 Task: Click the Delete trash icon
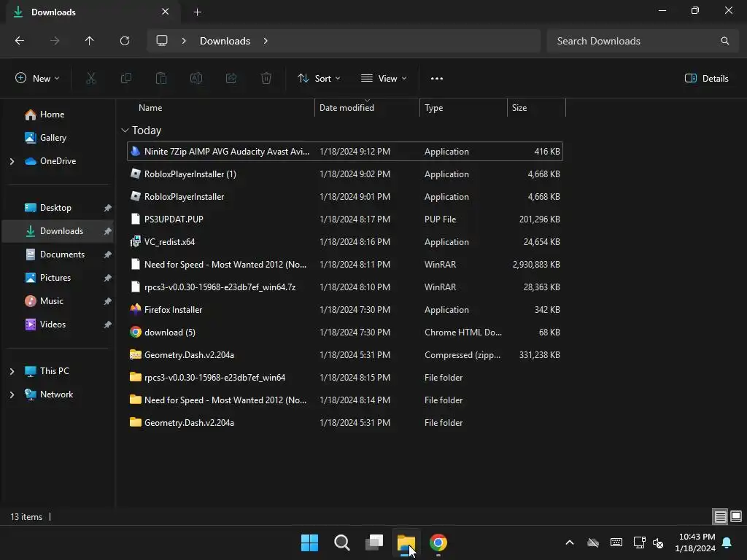click(266, 79)
